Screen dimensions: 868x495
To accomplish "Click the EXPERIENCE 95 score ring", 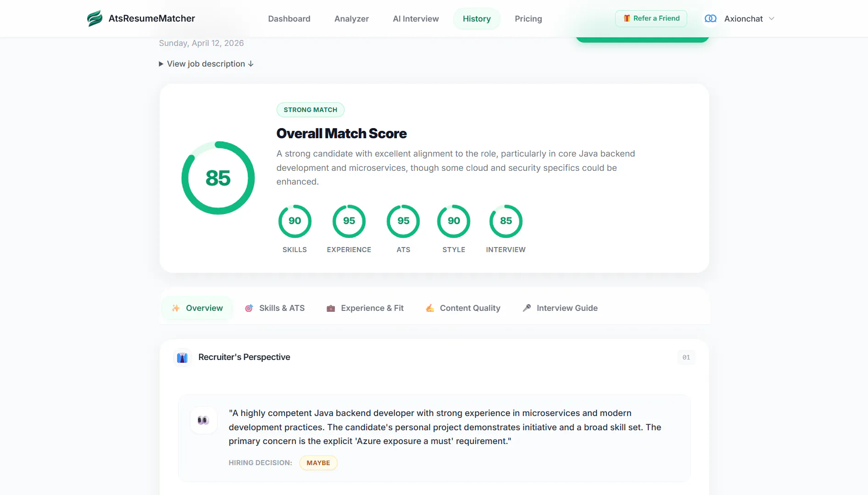I will click(x=349, y=221).
